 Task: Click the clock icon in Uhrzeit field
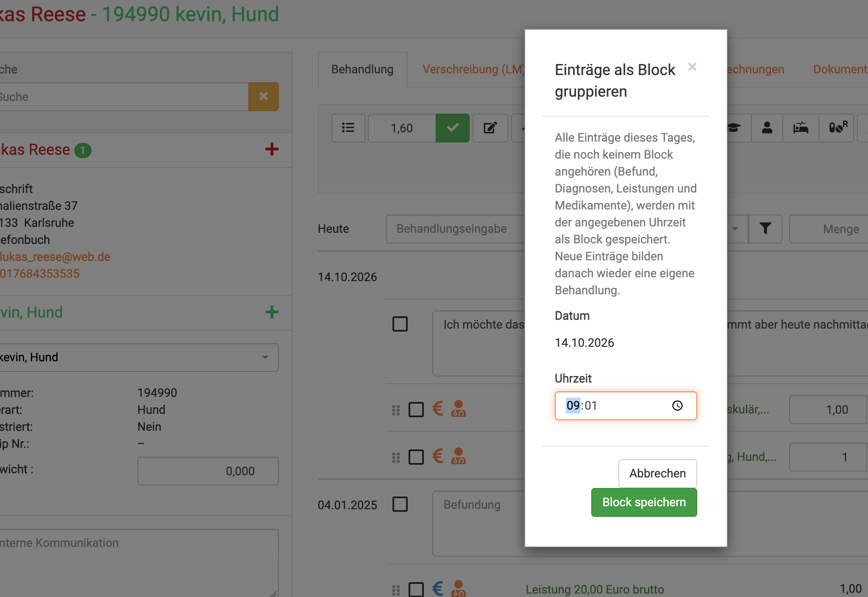point(677,406)
